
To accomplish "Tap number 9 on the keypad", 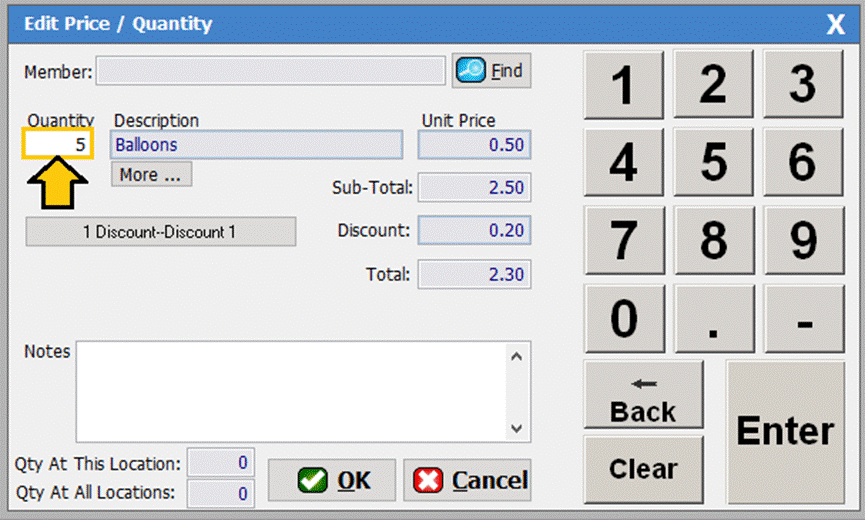I will pos(803,240).
